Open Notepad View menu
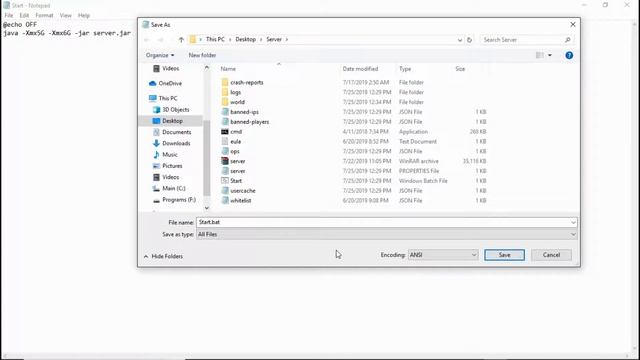This screenshot has height=360, width=640. coord(65,16)
